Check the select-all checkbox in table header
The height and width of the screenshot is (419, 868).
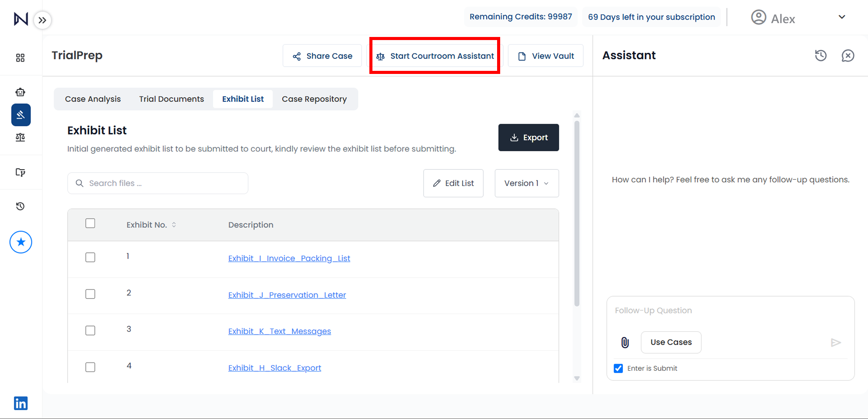click(90, 223)
